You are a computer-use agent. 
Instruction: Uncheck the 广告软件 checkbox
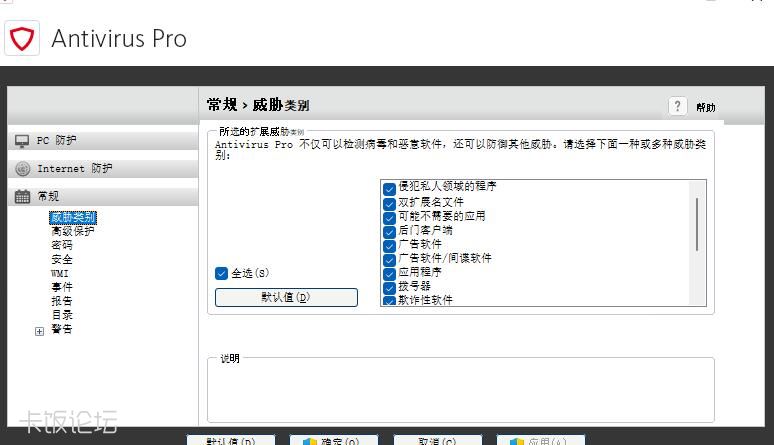[389, 245]
